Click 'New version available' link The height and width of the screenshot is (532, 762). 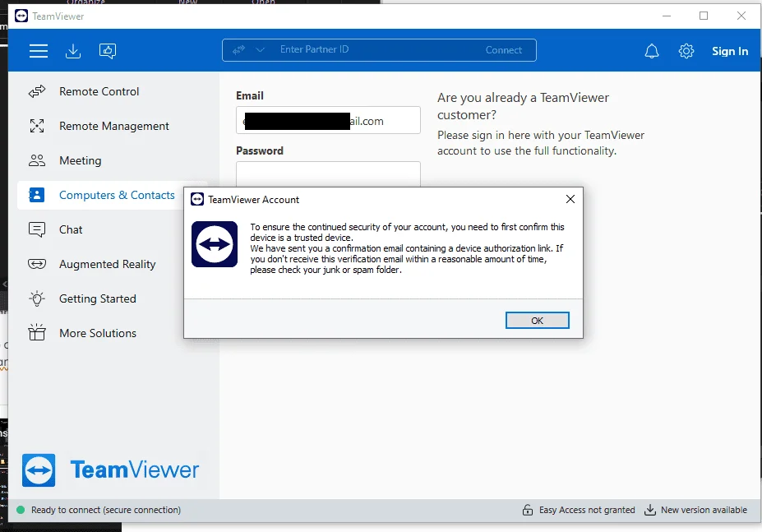click(704, 510)
